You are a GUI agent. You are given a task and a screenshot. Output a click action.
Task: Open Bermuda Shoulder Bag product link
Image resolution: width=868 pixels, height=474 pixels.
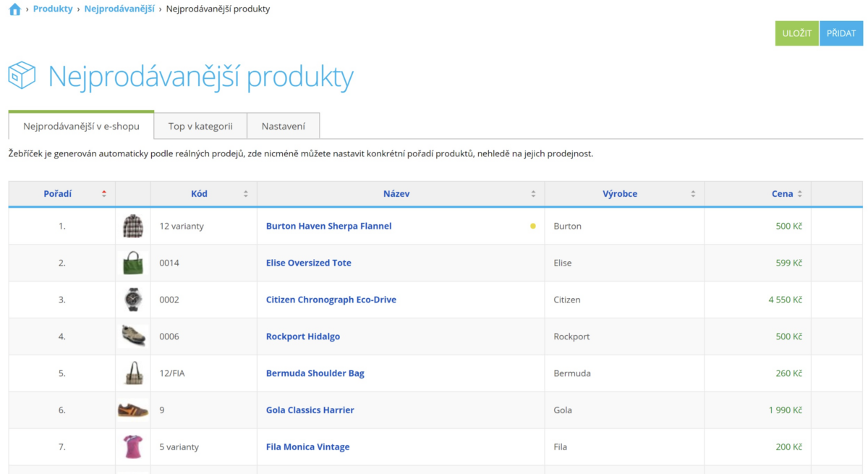click(315, 373)
